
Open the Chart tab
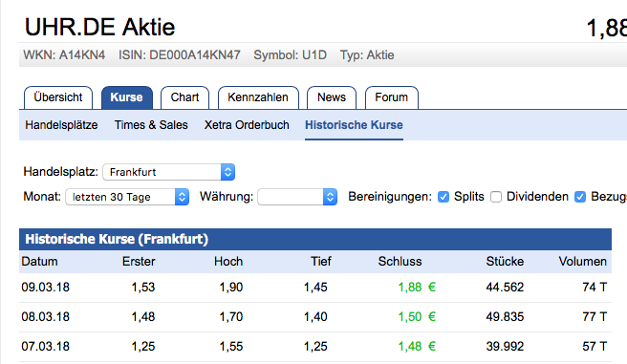184,97
